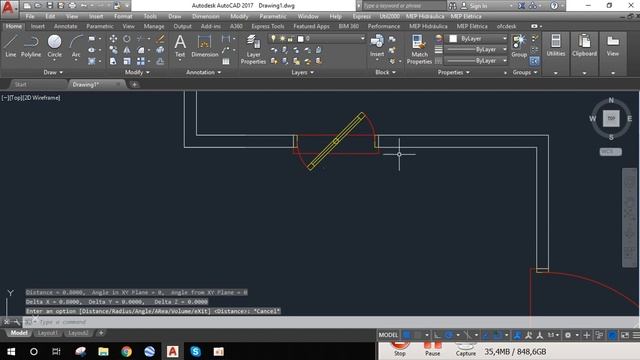Click the Array tool icon
Viewport: 640px width, 360px height.
pos(141,61)
